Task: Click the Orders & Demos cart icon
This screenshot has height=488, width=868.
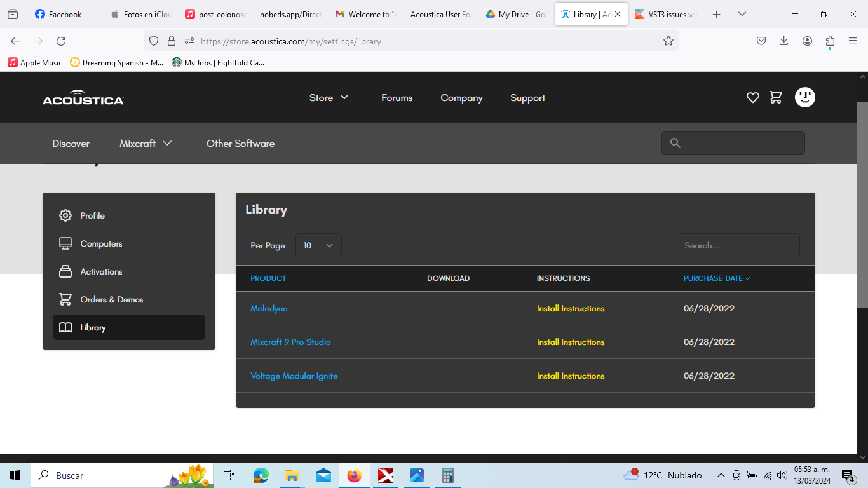Action: tap(65, 299)
